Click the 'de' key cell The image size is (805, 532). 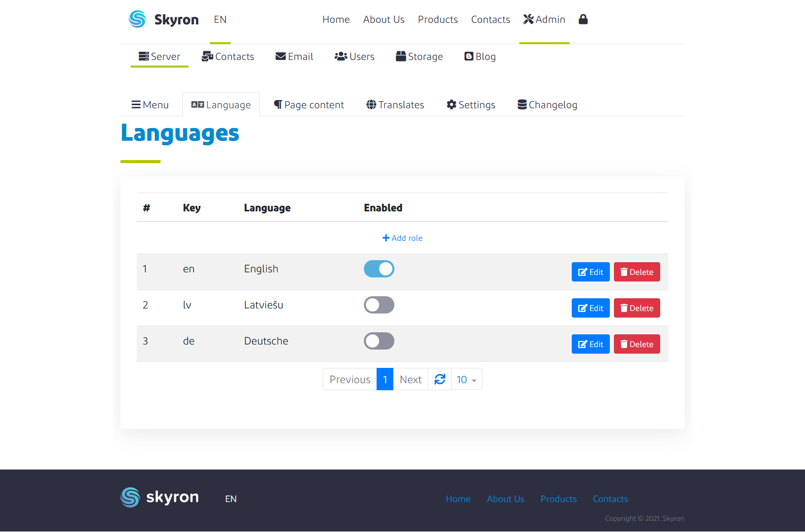189,341
